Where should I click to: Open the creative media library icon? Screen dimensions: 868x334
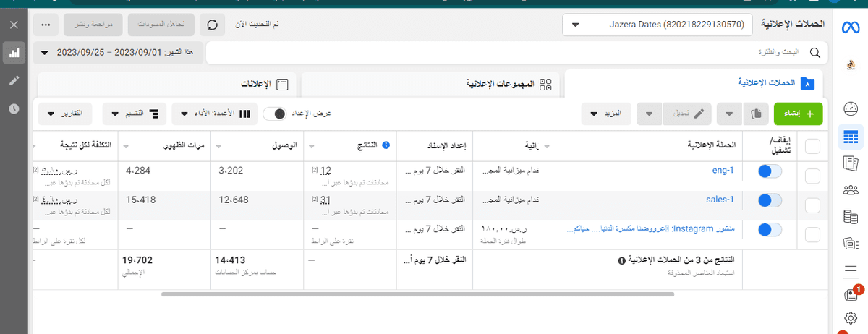coord(850,243)
